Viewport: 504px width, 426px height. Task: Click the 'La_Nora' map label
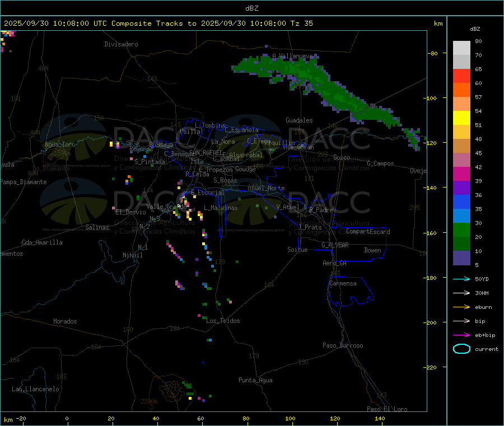[223, 142]
